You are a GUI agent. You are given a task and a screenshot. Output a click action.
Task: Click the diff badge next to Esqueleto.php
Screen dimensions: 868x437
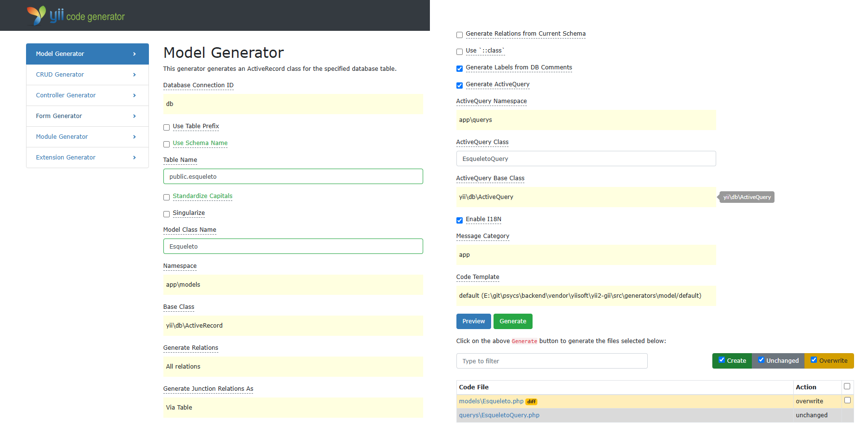[x=531, y=401]
